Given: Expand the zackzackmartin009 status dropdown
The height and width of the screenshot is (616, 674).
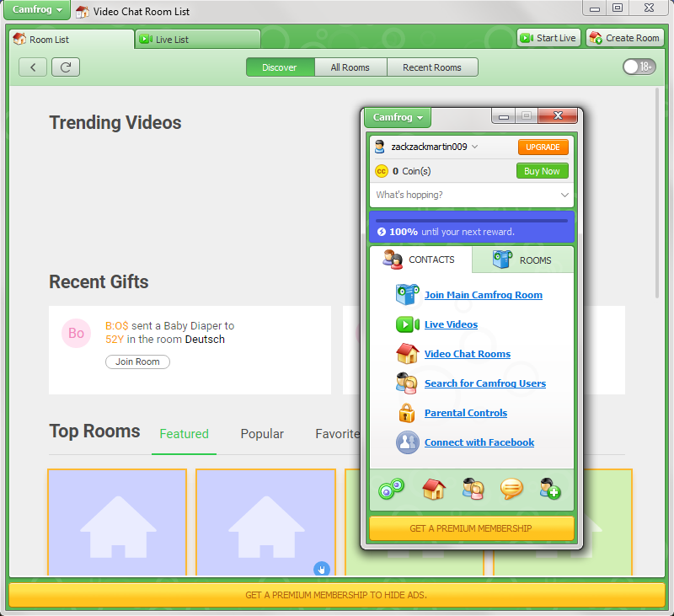Looking at the screenshot, I should [x=474, y=147].
